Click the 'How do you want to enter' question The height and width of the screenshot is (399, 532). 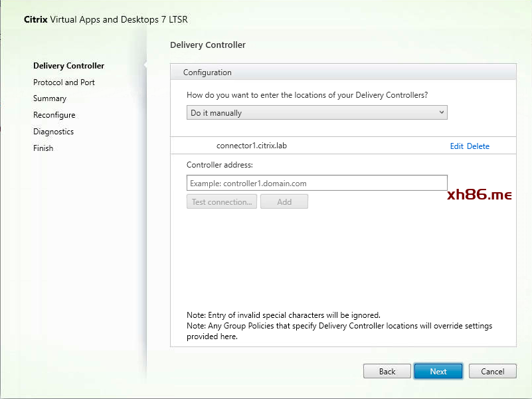(307, 94)
